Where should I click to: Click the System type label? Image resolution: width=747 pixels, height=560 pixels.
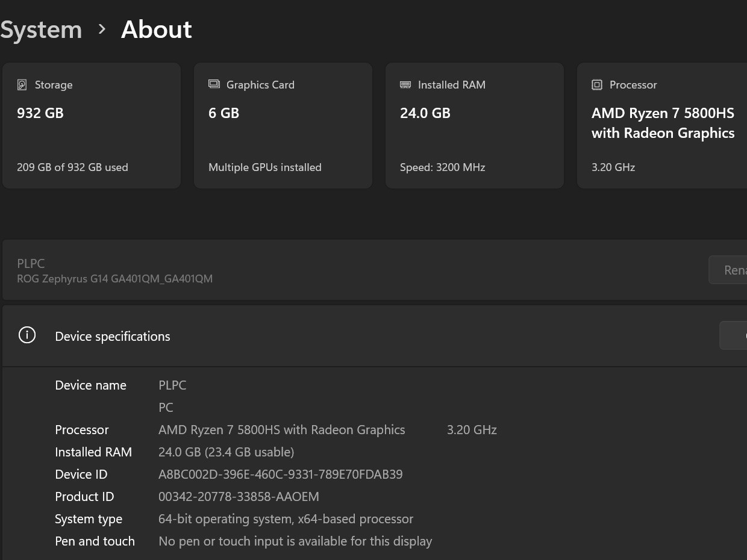click(x=89, y=519)
